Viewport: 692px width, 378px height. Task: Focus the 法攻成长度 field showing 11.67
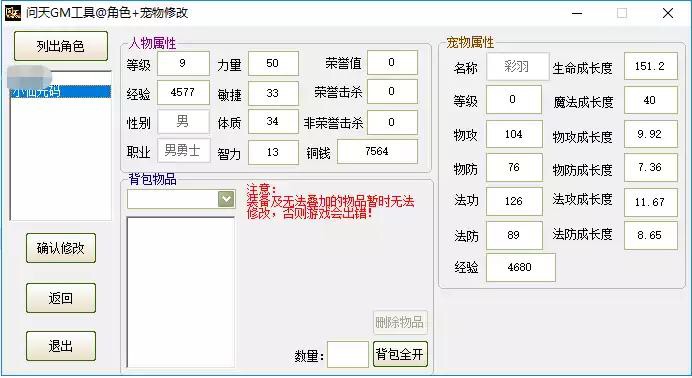click(x=651, y=202)
